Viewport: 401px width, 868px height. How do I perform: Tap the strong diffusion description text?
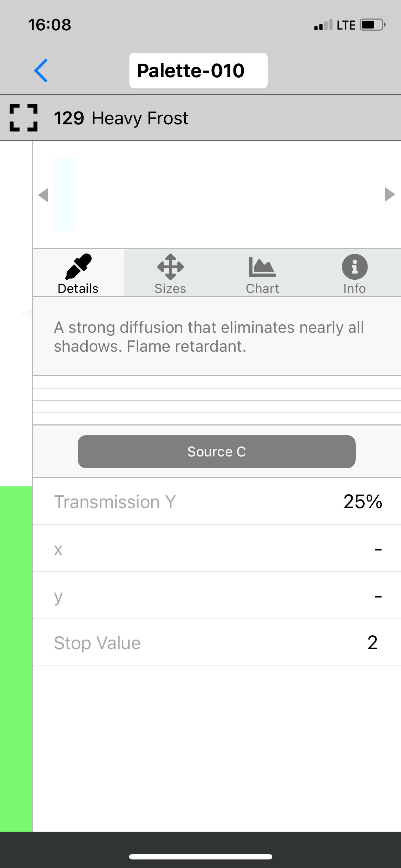[x=209, y=337]
